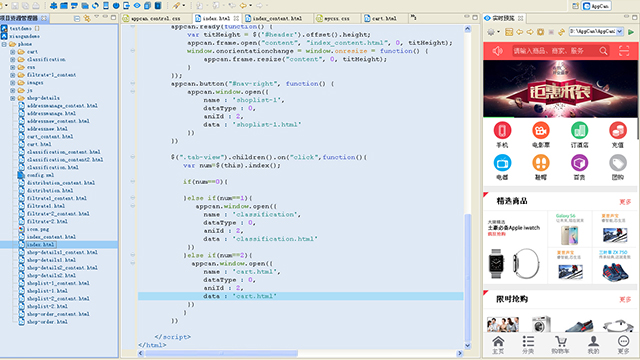Open config.xml in the project tree
Viewport: 640px width, 360px height.
pos(40,175)
